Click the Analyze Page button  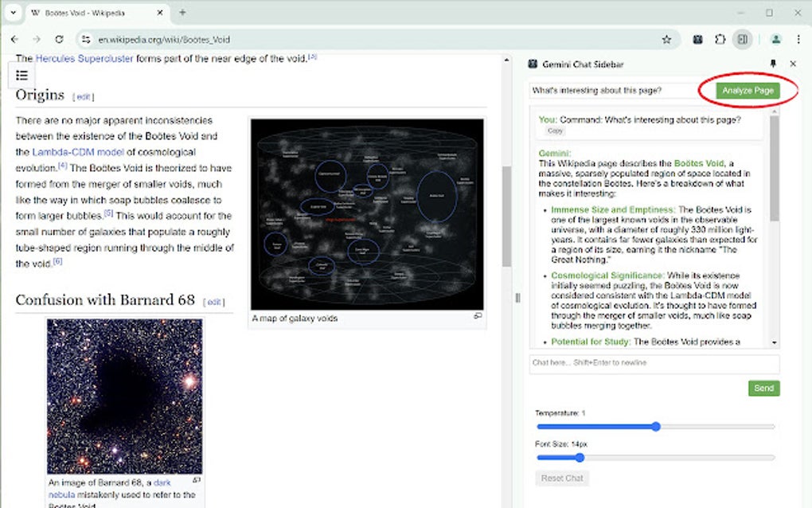coord(747,90)
